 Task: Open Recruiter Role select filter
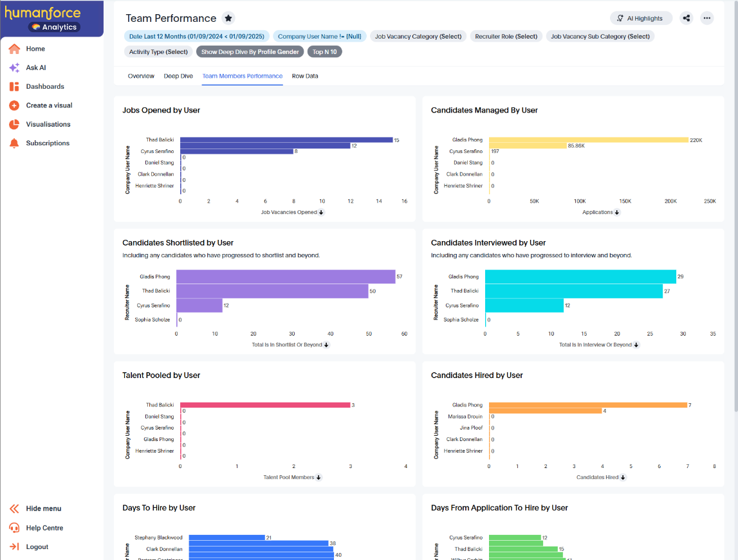[506, 36]
